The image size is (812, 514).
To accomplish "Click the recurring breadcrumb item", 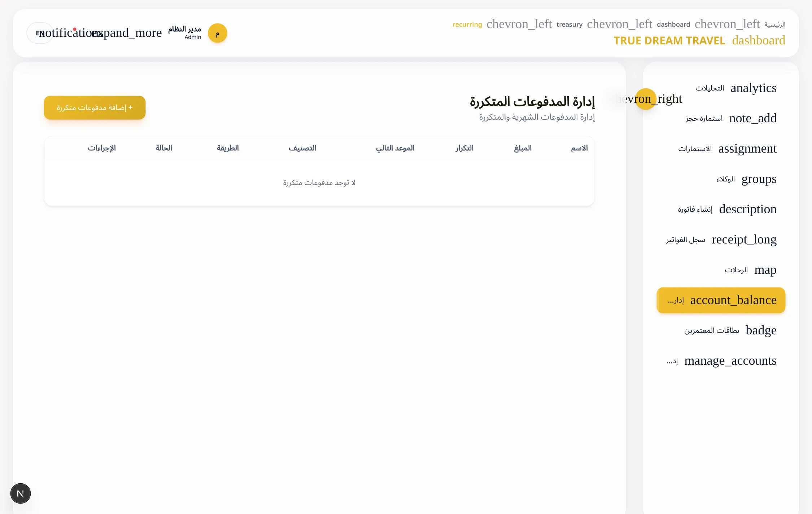I will [x=467, y=25].
